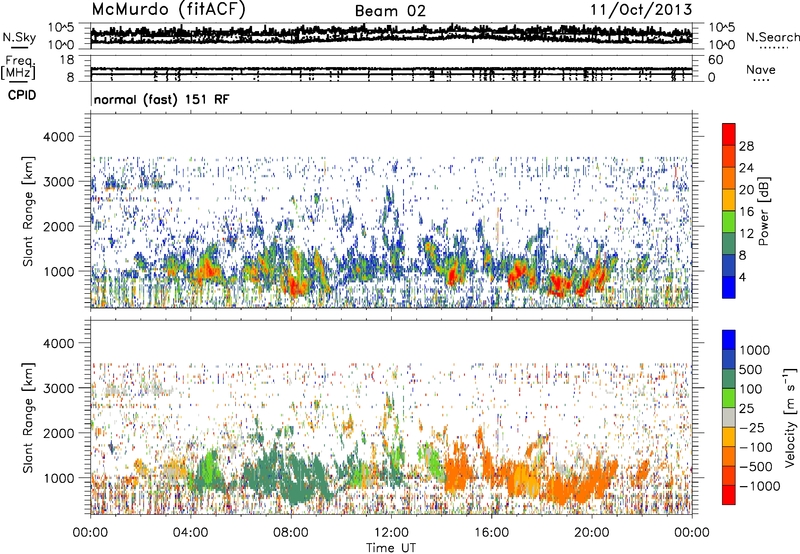Image resolution: width=800 pixels, height=554 pixels.
Task: Select the 'CPID' row label
Action: pyautogui.click(x=22, y=95)
